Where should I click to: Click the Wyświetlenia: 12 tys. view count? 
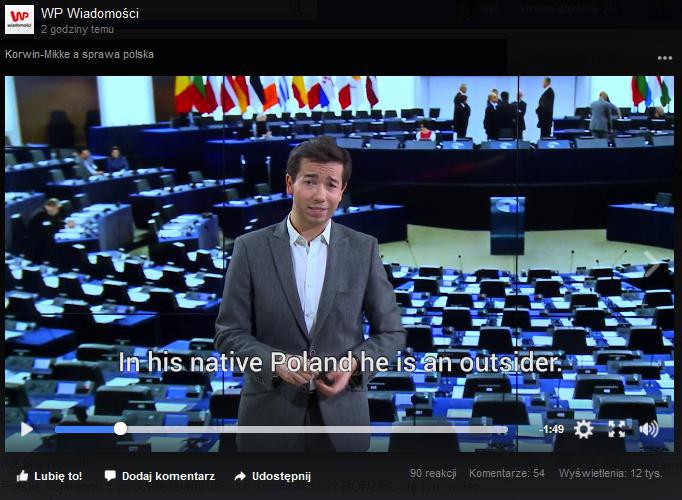pos(610,473)
